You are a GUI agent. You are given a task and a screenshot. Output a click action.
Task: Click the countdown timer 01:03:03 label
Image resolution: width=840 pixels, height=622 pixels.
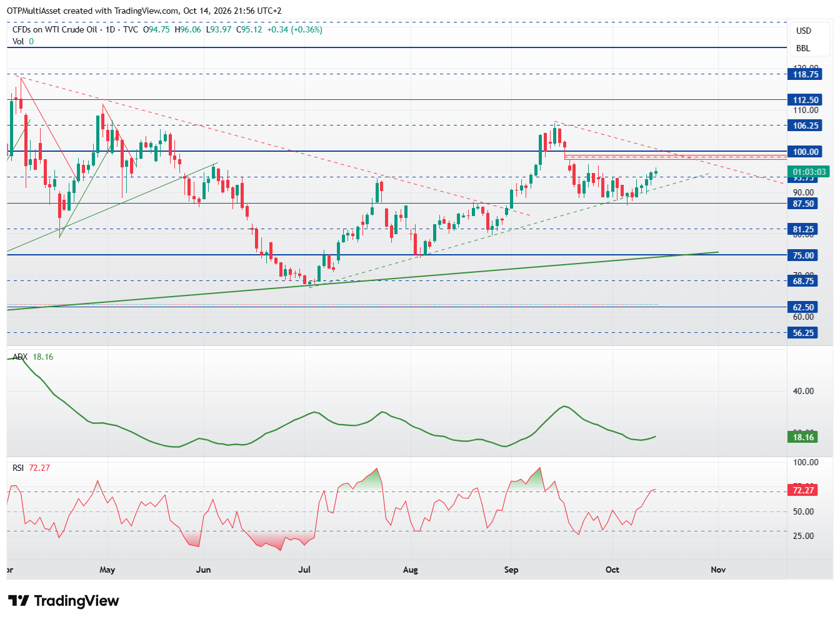[x=809, y=172]
